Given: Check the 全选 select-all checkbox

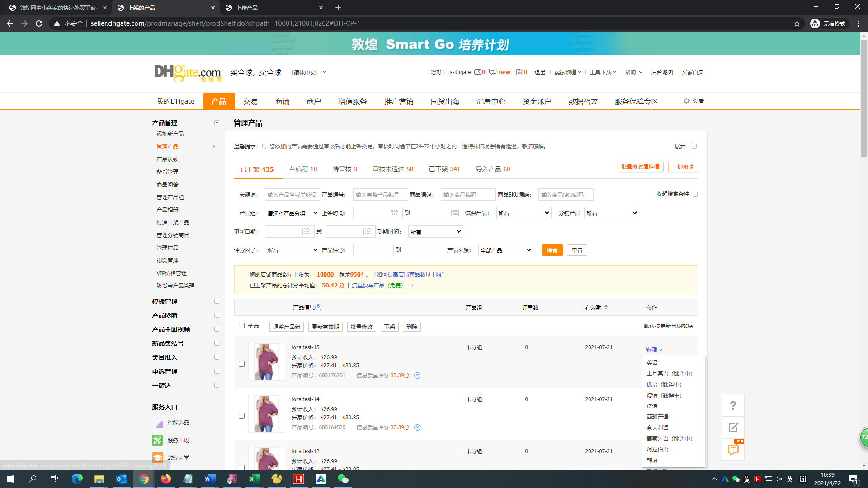Looking at the screenshot, I should coord(241,326).
